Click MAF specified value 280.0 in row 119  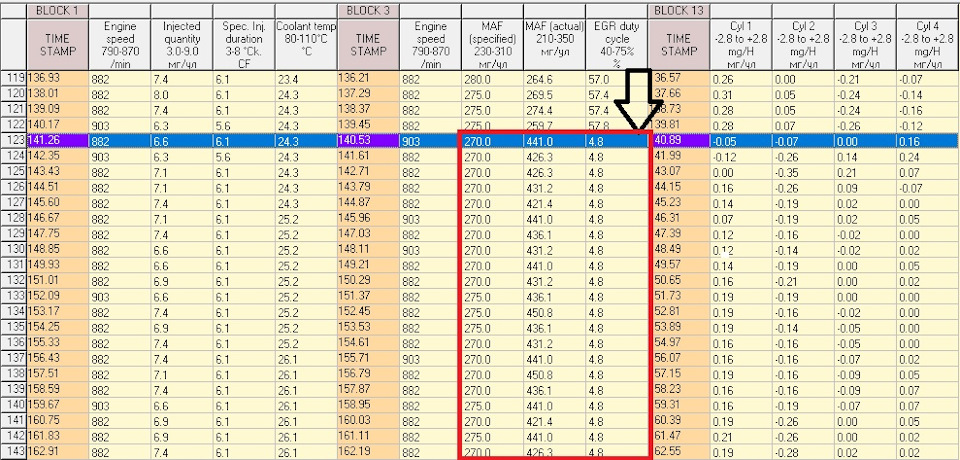[492, 79]
